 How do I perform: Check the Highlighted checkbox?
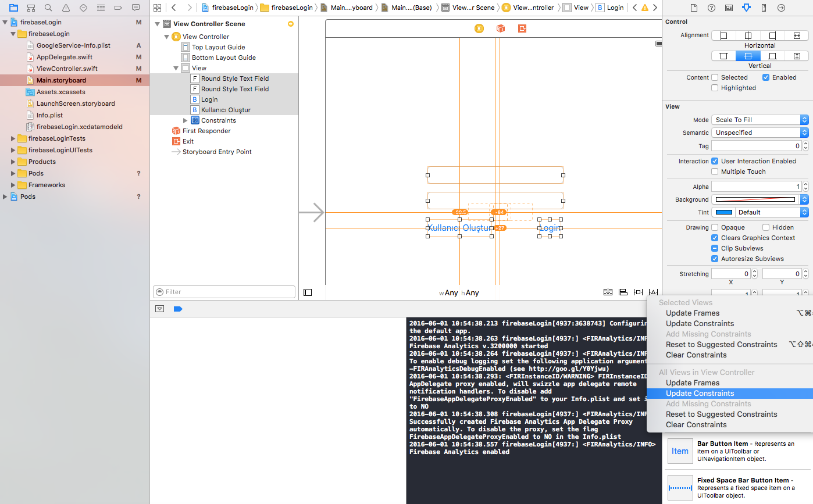click(715, 88)
